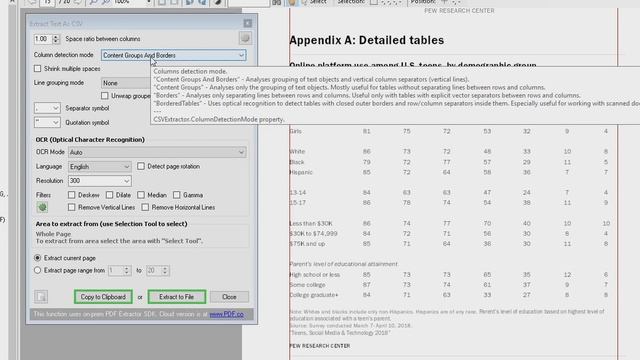
Task: Select the hand tool icon in top toolbar
Action: click(x=292, y=2)
